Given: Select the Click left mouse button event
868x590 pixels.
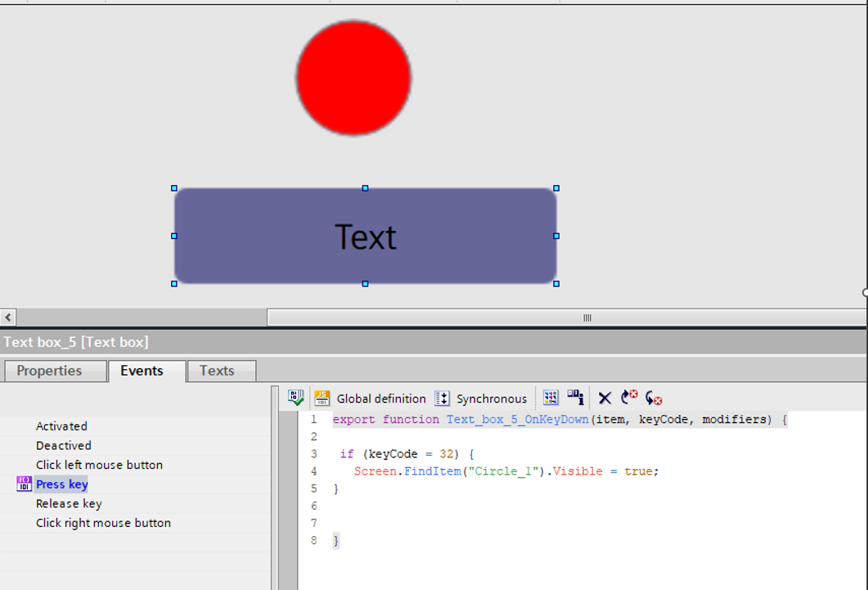Looking at the screenshot, I should click(x=99, y=465).
